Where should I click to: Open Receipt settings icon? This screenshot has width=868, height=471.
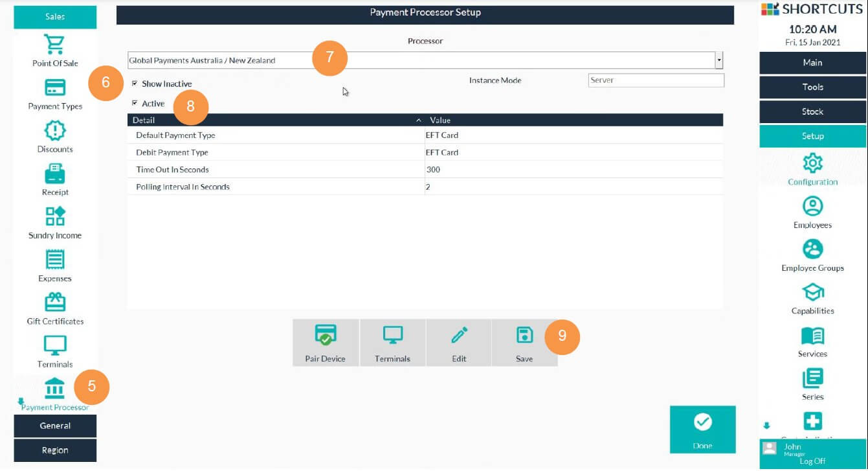[55, 174]
